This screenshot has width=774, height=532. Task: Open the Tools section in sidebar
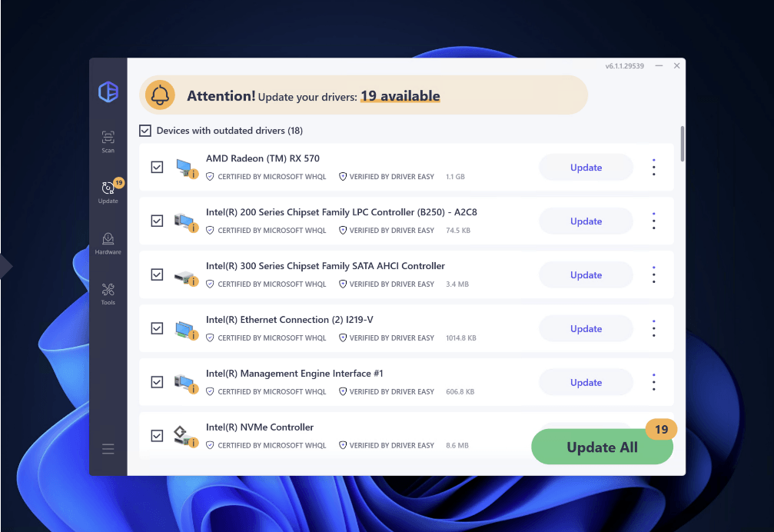(108, 294)
